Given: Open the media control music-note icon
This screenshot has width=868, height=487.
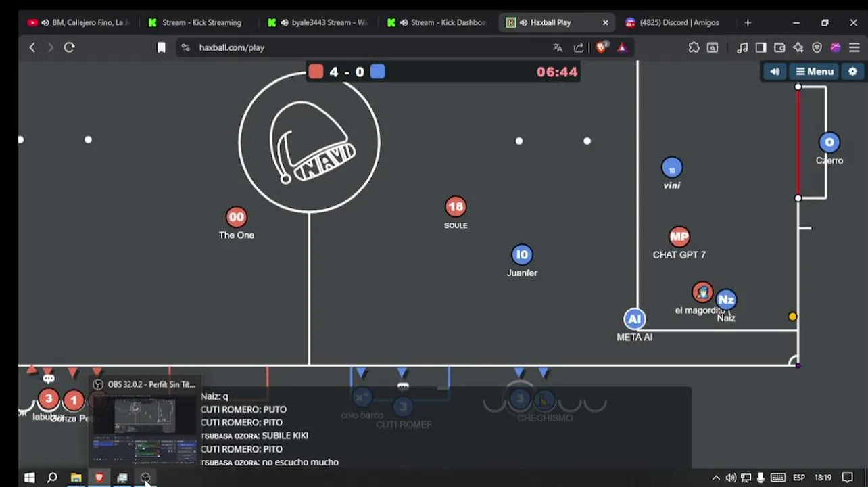Looking at the screenshot, I should [742, 47].
